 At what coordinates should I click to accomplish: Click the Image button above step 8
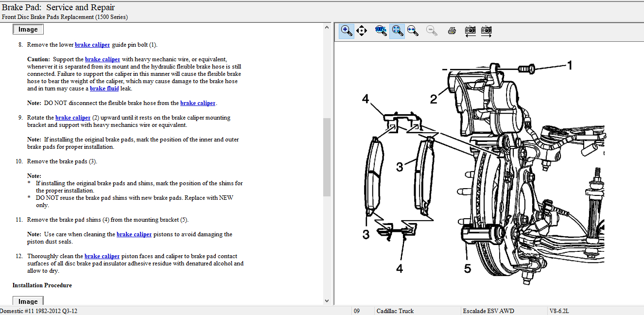(x=28, y=30)
